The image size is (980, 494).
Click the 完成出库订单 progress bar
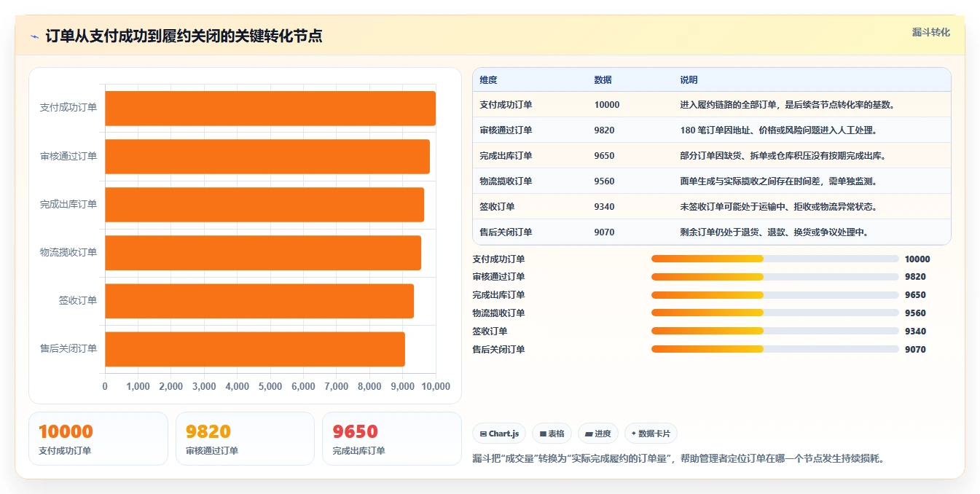click(x=775, y=295)
